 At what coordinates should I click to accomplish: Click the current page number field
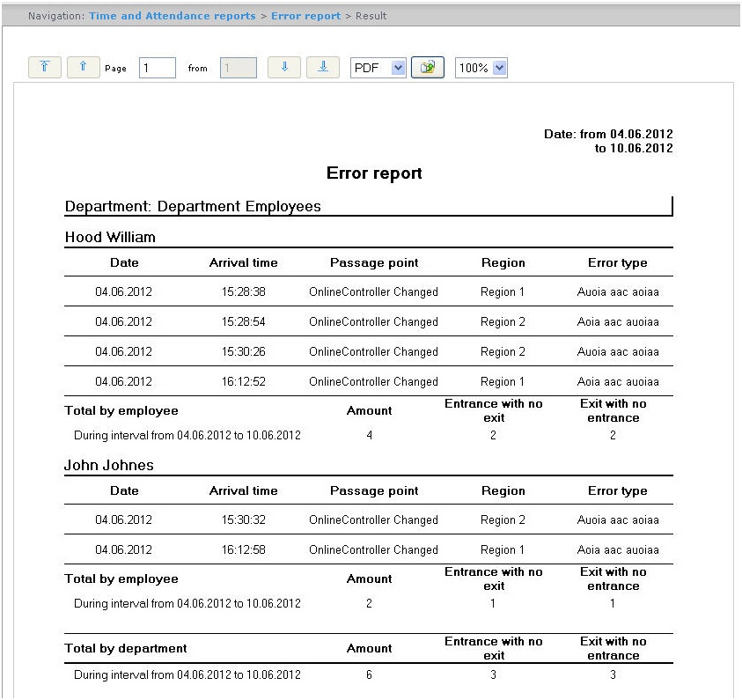pos(158,68)
